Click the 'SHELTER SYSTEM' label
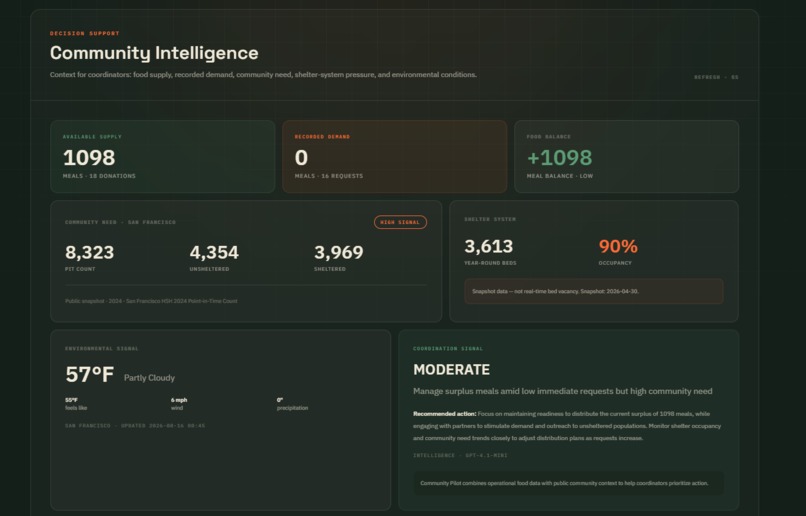The image size is (806, 516). pos(490,219)
